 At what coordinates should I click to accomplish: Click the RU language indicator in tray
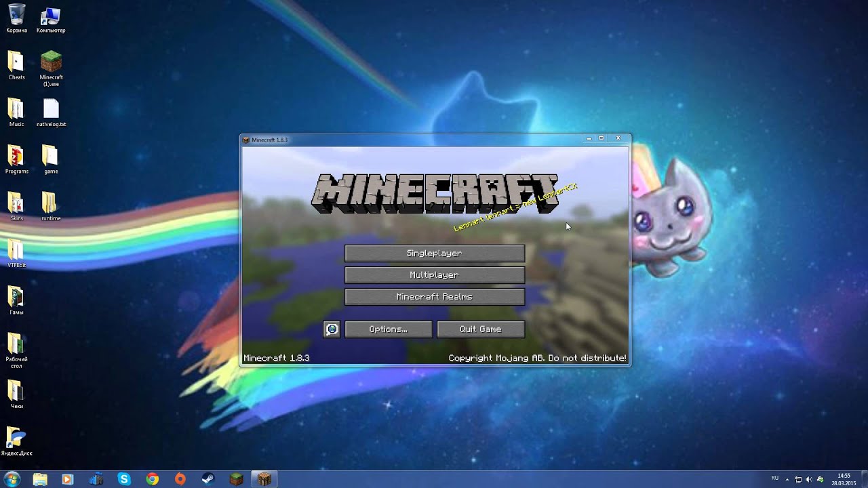(x=774, y=479)
